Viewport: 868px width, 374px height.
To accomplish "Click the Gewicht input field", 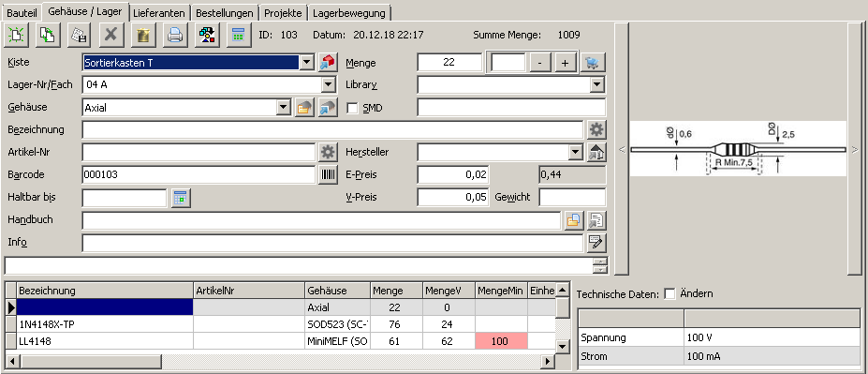I will [x=572, y=197].
